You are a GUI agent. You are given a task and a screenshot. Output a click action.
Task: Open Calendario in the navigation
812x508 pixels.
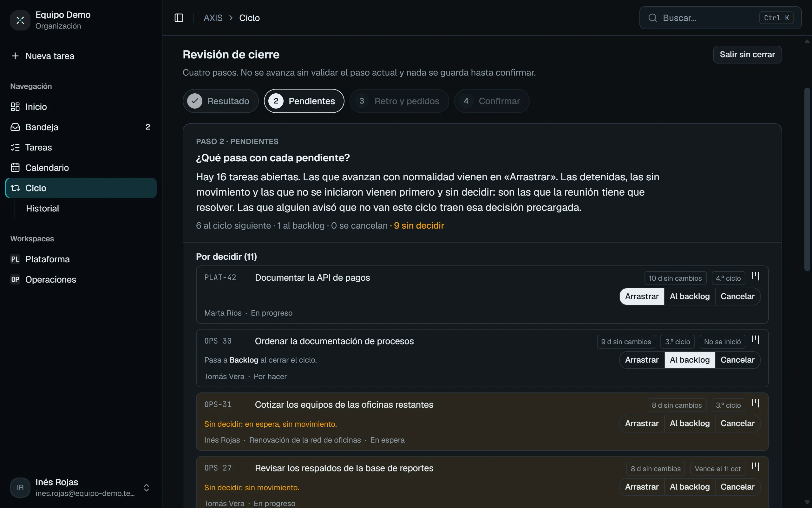pyautogui.click(x=81, y=168)
